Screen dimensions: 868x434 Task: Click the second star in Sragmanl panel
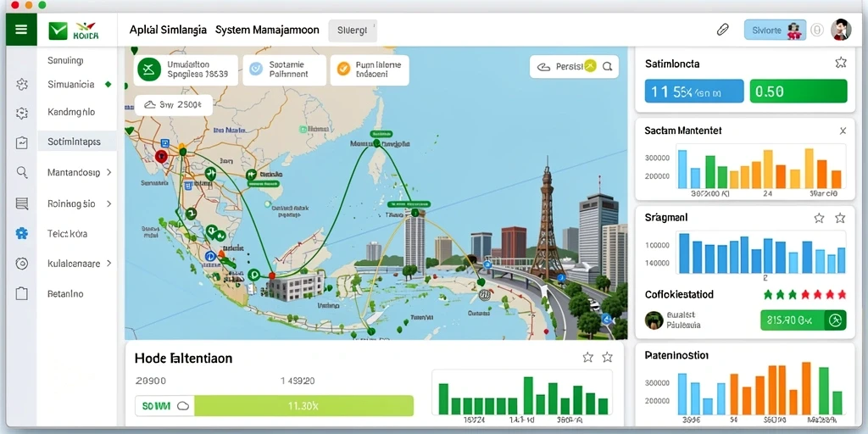click(840, 218)
